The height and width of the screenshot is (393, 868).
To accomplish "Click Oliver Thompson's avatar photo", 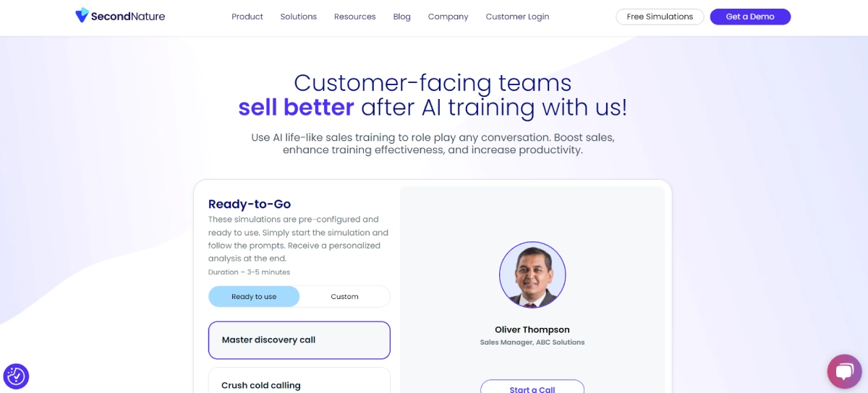I will coord(532,275).
